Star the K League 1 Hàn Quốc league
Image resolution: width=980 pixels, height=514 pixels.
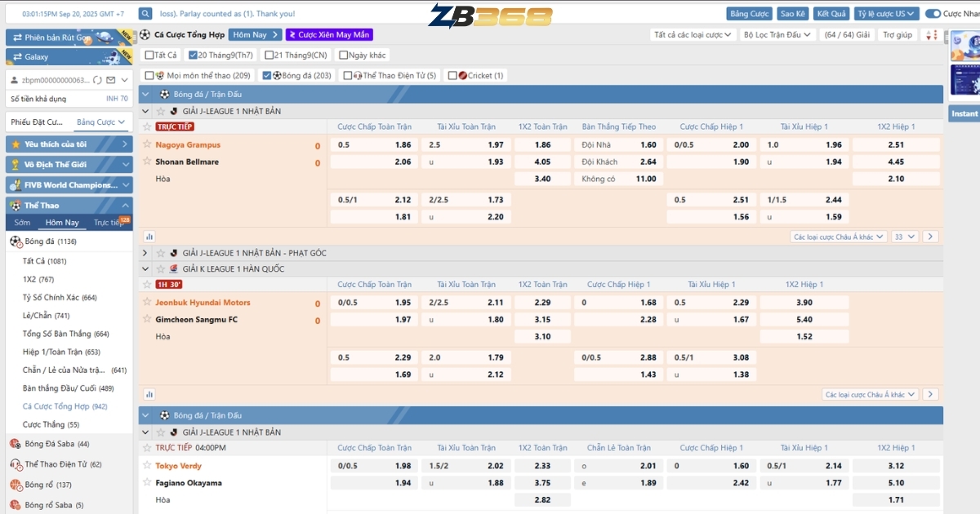pos(161,269)
